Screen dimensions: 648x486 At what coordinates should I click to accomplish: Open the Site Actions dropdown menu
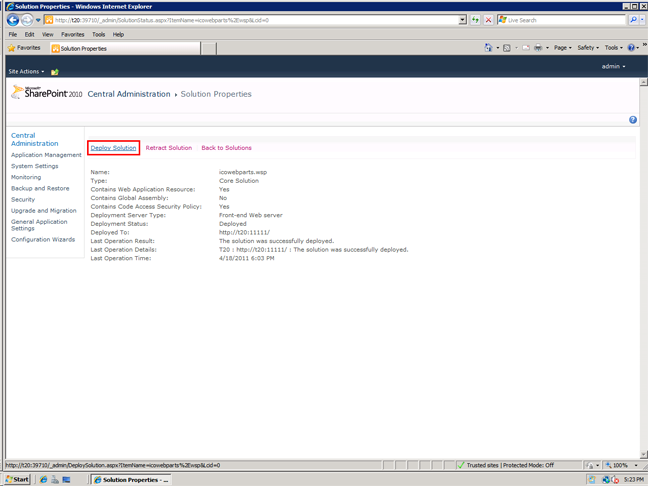click(x=26, y=71)
